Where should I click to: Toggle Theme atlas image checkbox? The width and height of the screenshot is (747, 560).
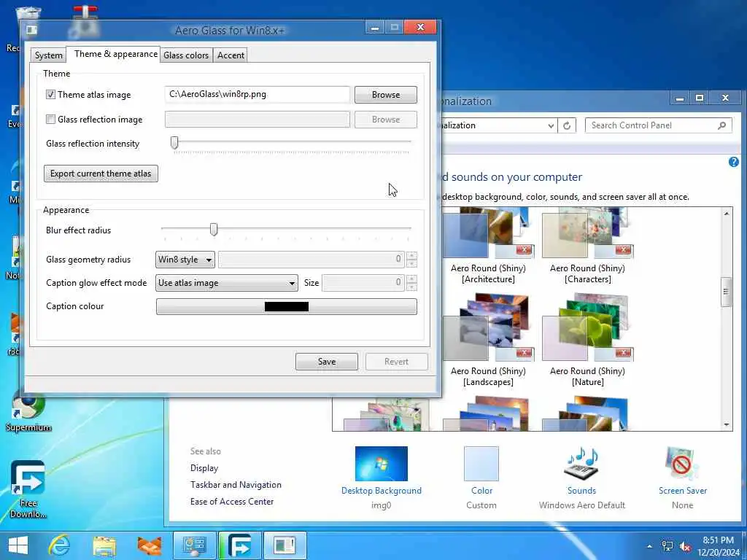pyautogui.click(x=50, y=94)
